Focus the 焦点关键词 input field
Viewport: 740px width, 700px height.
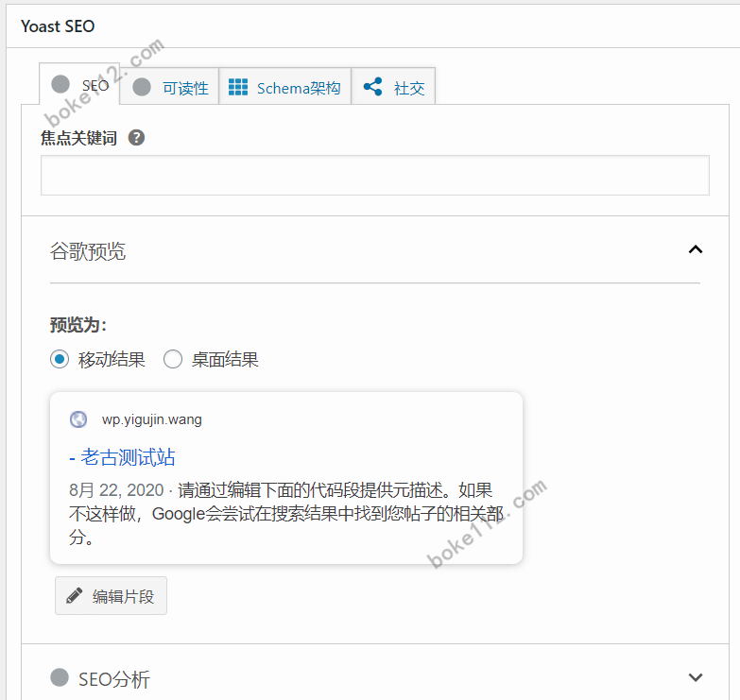(374, 175)
